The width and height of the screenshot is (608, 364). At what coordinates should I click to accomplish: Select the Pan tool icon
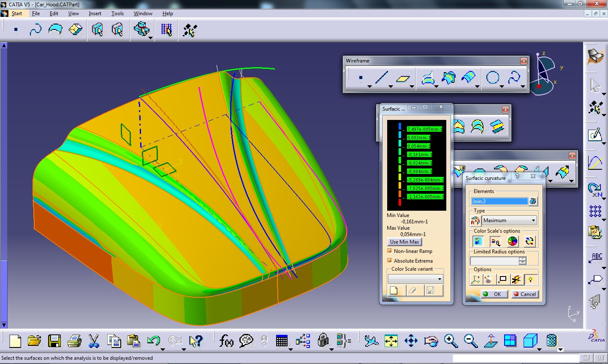(411, 340)
